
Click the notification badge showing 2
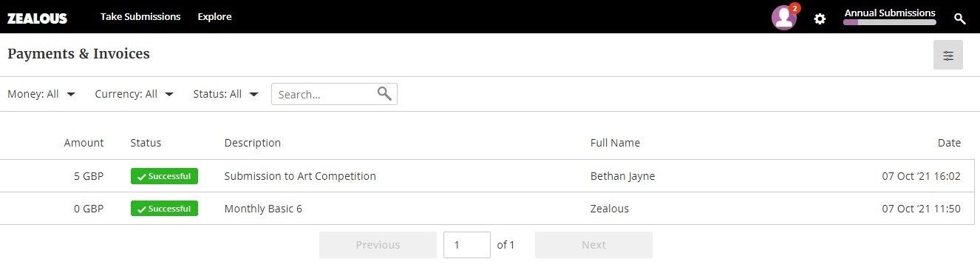click(x=794, y=8)
